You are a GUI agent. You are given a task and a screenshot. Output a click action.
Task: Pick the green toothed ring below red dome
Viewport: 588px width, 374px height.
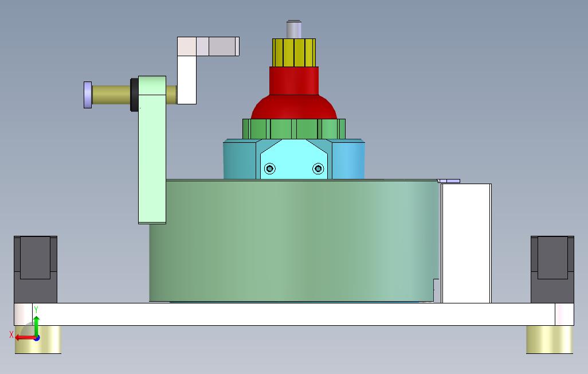[294, 129]
